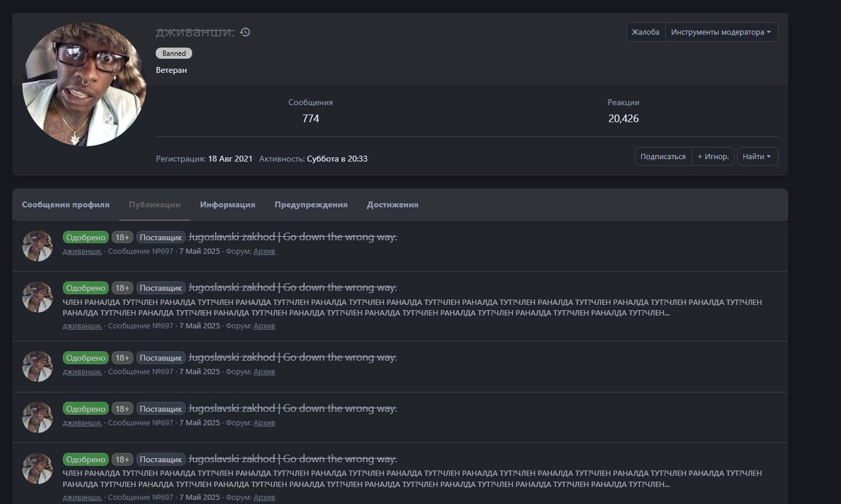Toggle the + Игнор. ignore button
This screenshot has width=841, height=504.
point(713,157)
